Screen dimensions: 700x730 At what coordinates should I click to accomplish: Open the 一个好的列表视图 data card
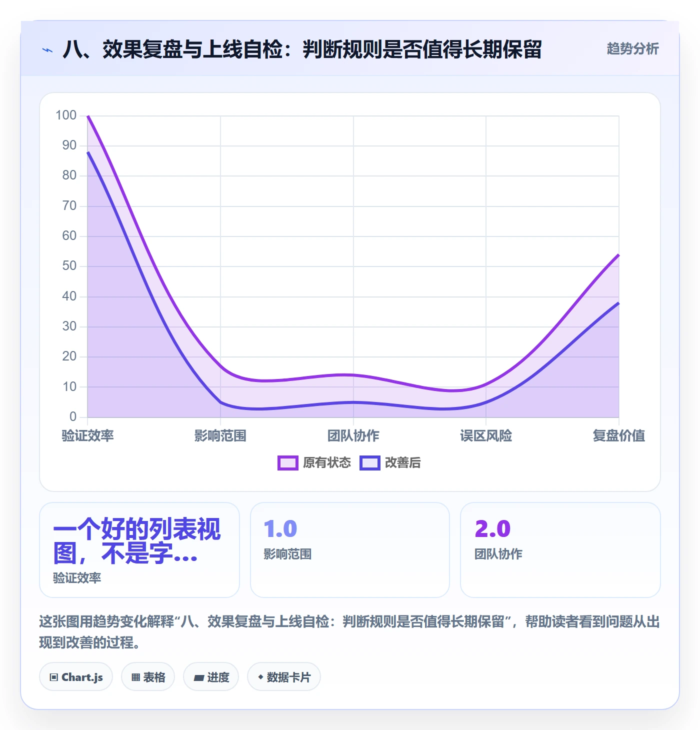[x=139, y=550]
